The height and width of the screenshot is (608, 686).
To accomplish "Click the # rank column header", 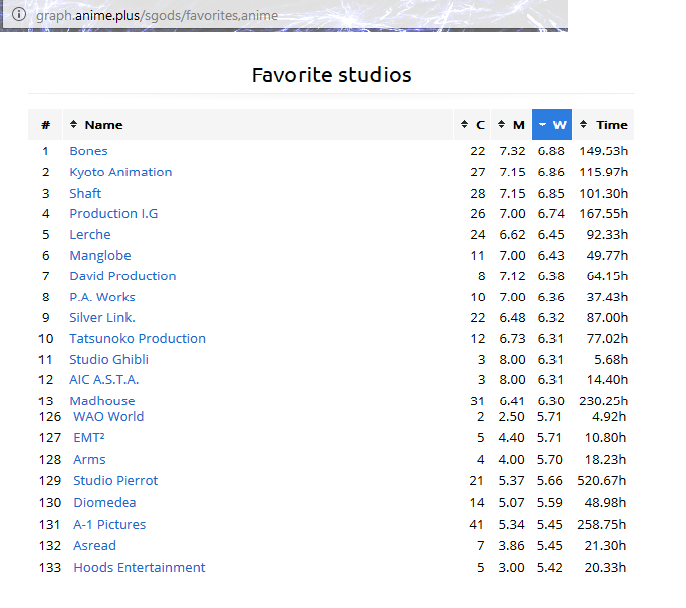I will pos(45,125).
